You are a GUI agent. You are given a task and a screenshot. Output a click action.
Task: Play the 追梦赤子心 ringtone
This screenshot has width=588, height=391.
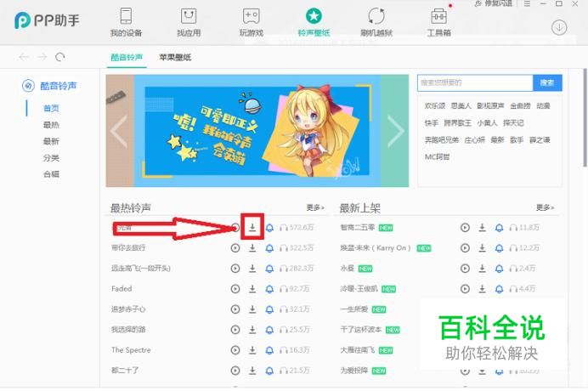pyautogui.click(x=235, y=309)
